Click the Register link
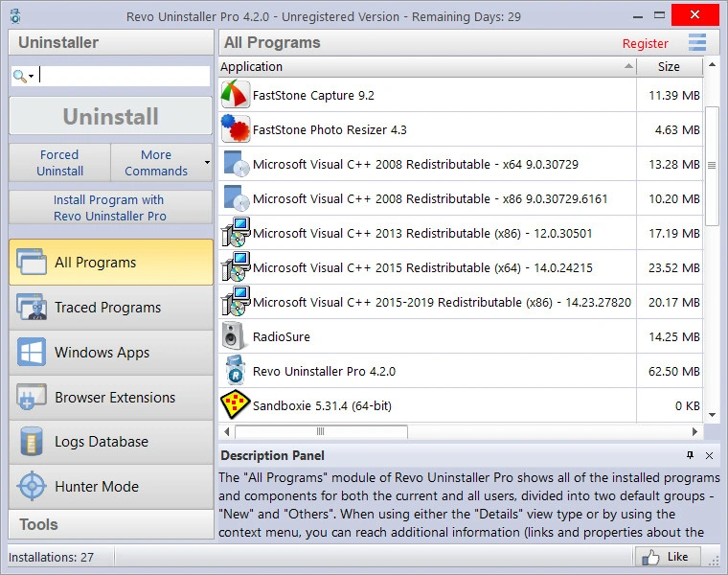 [x=645, y=43]
